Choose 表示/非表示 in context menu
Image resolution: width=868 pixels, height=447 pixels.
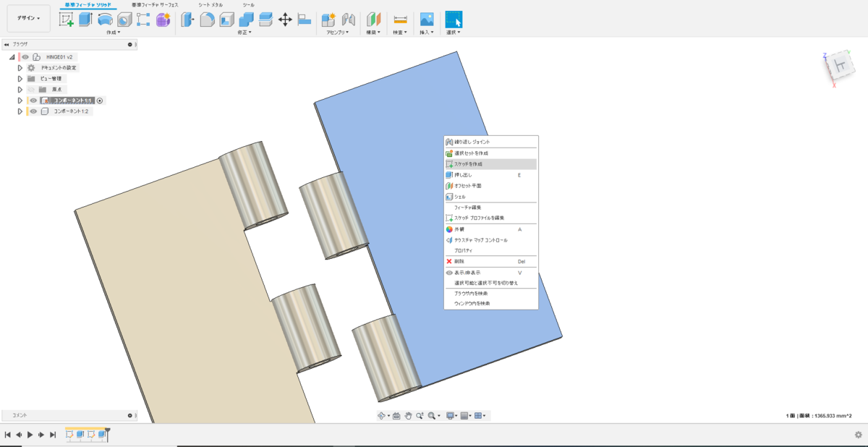(x=490, y=273)
